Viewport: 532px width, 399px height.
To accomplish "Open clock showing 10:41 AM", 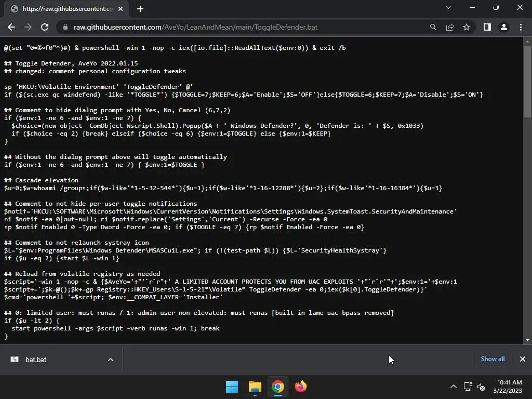I will (508, 387).
